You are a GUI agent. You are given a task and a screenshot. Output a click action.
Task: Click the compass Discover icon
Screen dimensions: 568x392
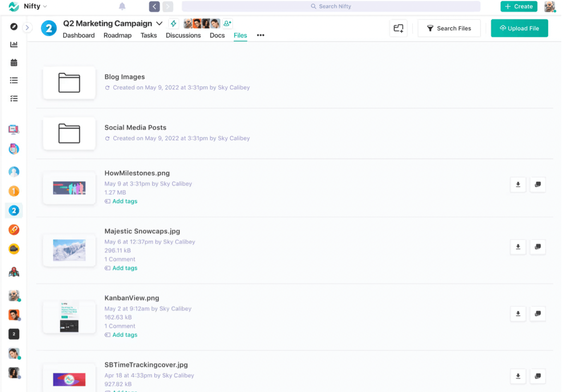14,27
